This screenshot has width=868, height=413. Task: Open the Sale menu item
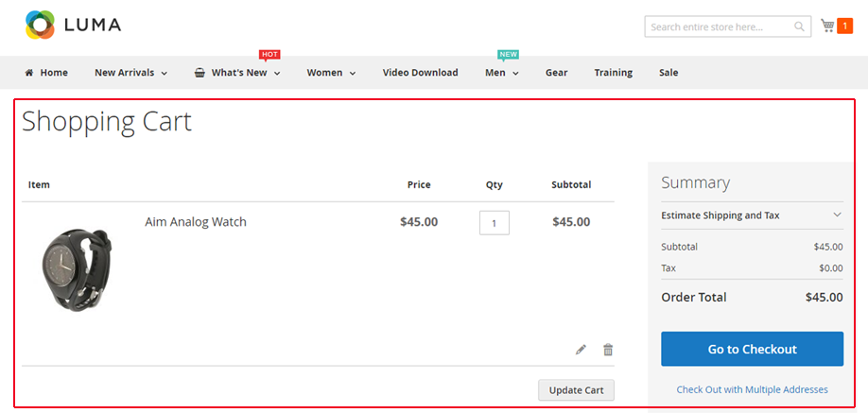coord(668,73)
